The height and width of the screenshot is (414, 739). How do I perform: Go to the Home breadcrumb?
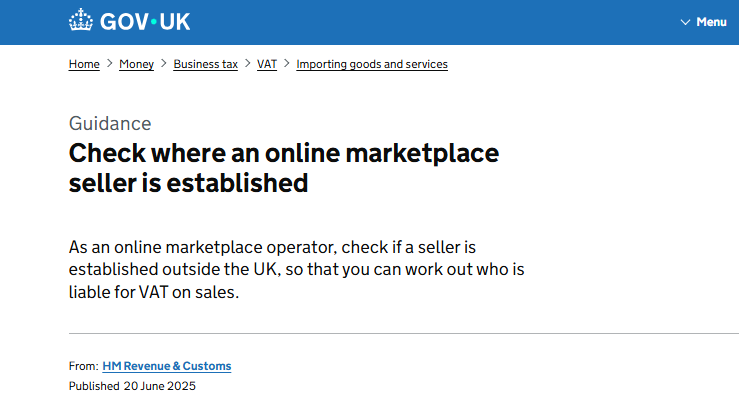pyautogui.click(x=84, y=64)
